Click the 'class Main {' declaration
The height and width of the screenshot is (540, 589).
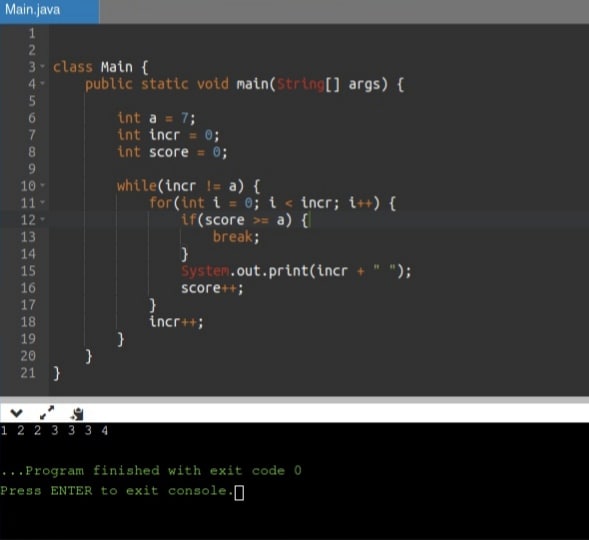click(101, 67)
